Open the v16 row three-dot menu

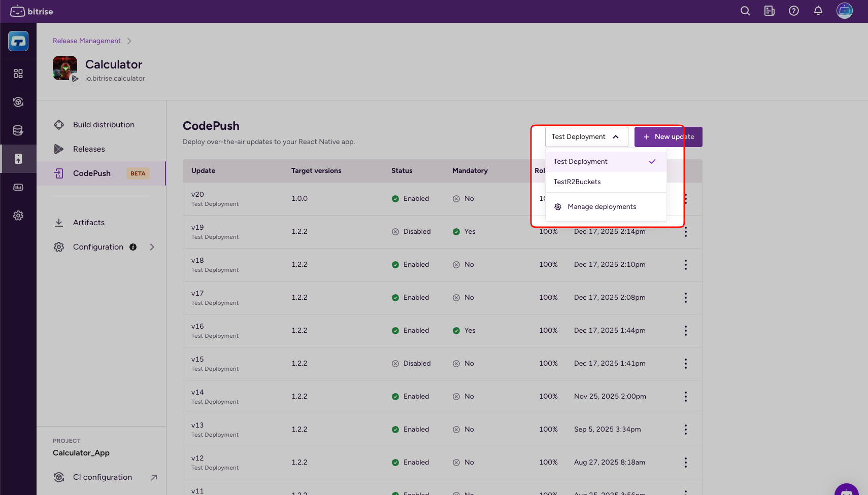685,331
